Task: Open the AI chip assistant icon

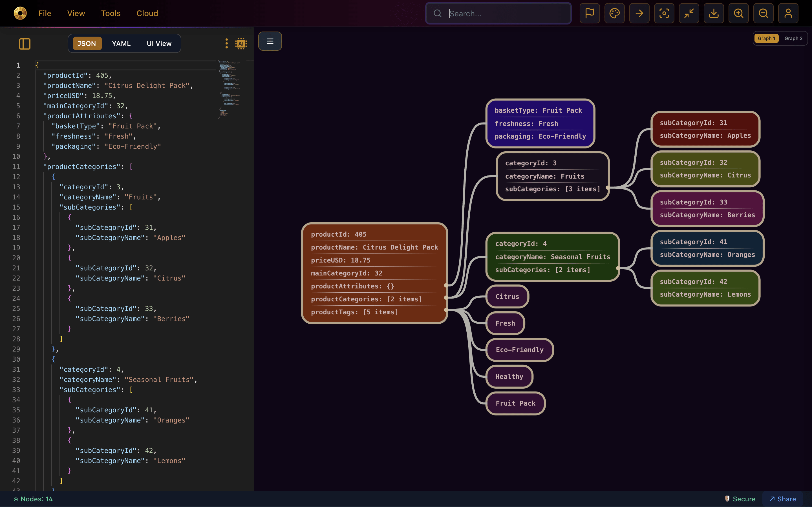Action: click(241, 44)
